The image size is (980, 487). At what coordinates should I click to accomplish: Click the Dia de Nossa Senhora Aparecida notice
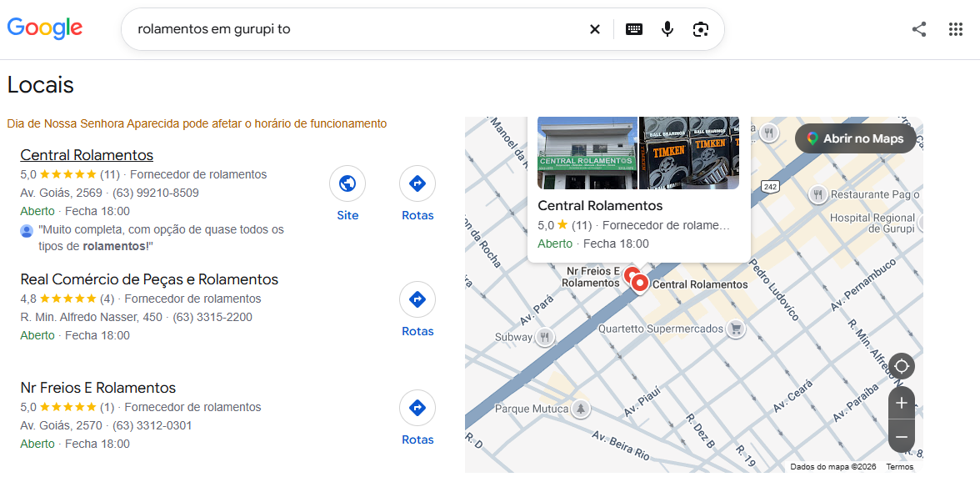[197, 123]
